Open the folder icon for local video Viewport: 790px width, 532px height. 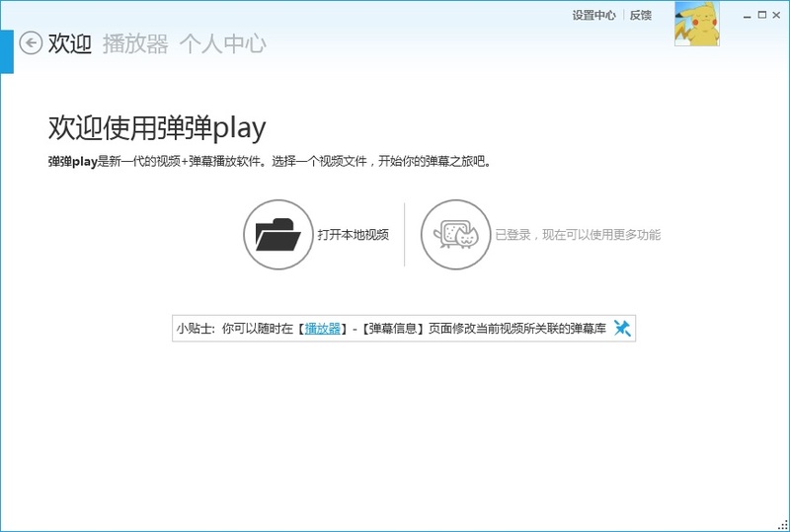278,234
